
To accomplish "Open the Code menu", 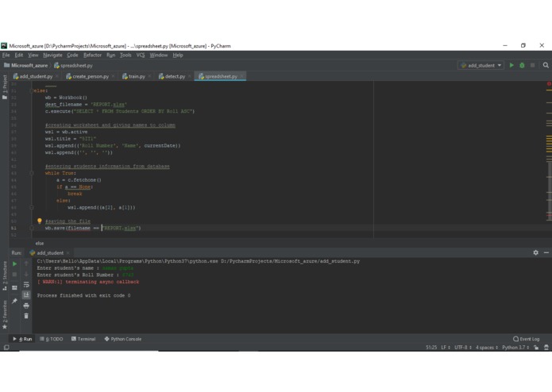I will coord(72,56).
